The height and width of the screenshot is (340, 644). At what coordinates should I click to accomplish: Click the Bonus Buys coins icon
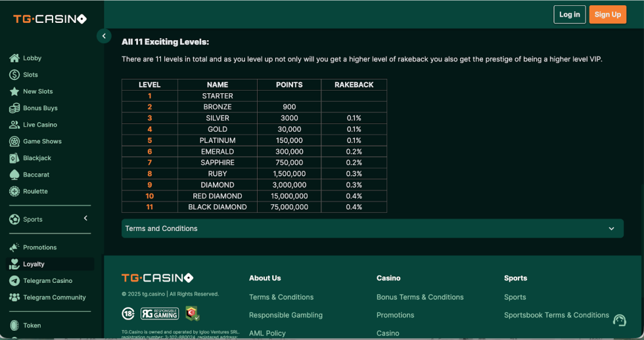(14, 108)
